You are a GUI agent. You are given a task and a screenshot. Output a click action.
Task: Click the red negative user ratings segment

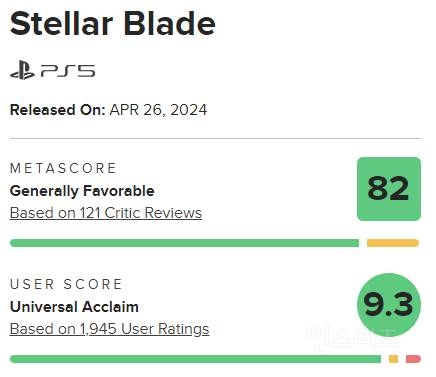[413, 359]
